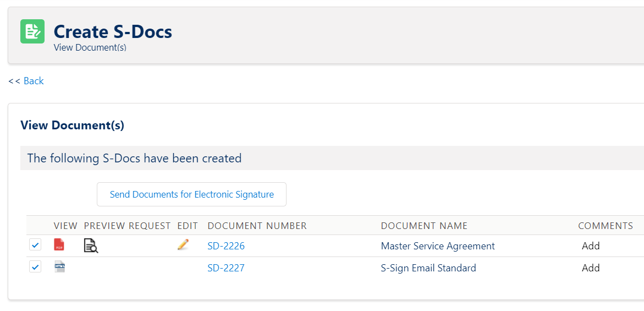Add a comment to S-Sign Email Standard
The image size is (644, 311).
pos(591,268)
